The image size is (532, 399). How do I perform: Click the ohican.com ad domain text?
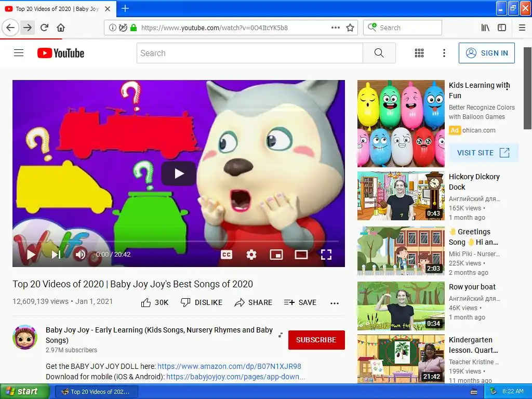478,130
